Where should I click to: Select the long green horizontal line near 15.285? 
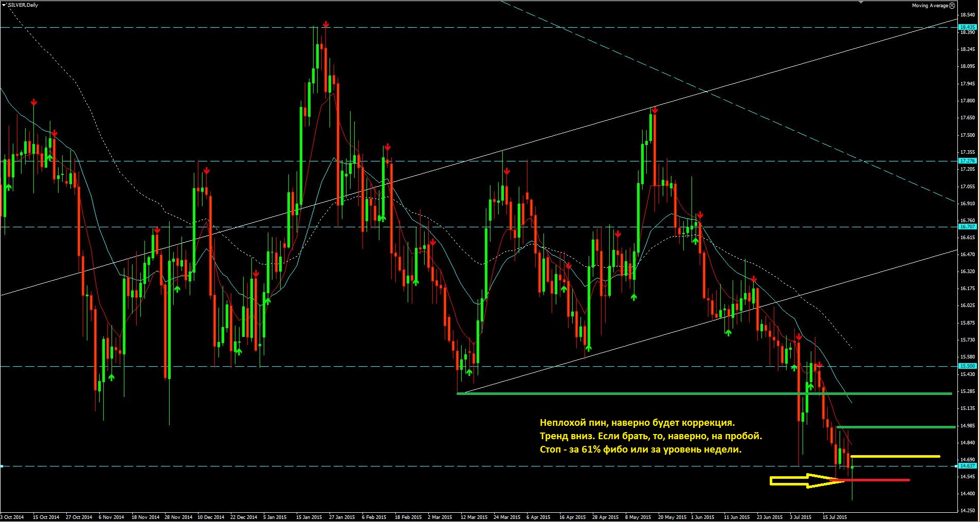[x=704, y=394]
